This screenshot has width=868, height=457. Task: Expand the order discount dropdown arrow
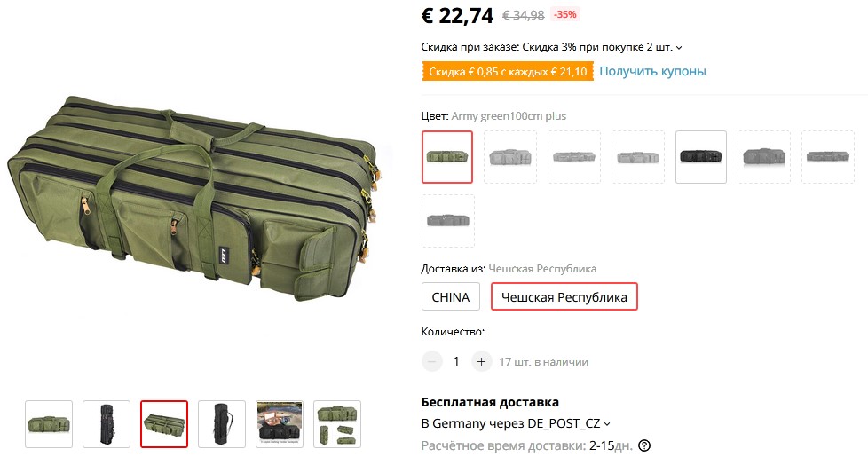(679, 48)
